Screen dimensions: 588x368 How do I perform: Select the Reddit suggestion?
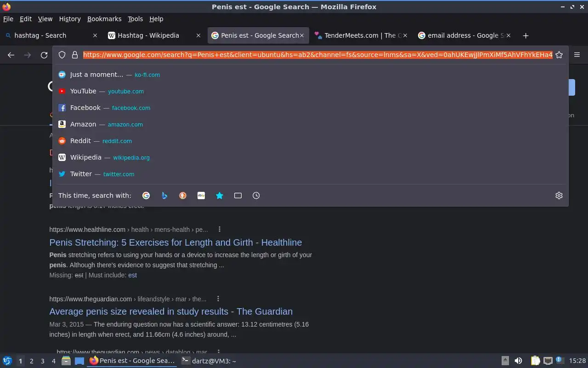310,141
